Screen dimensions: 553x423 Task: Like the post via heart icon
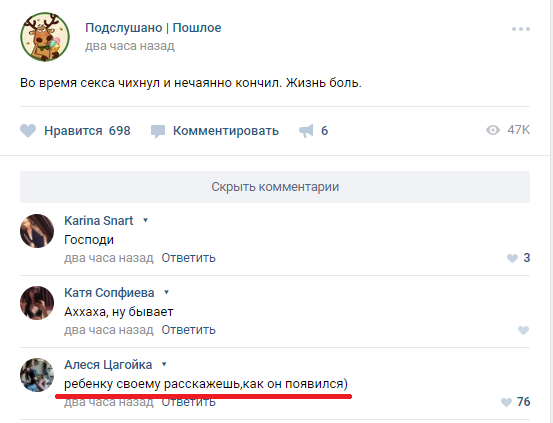coord(28,131)
